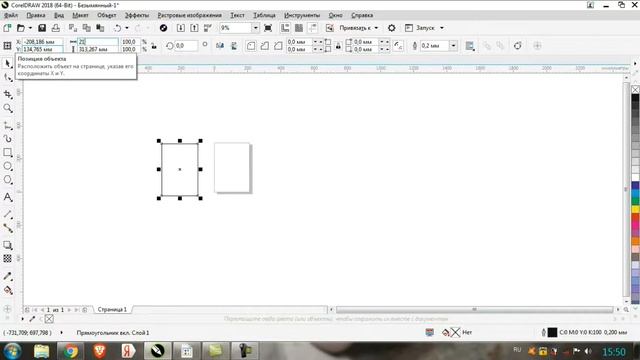Click the rotation angle 0,0 field
Screen dimensions: 640x360
[187, 46]
